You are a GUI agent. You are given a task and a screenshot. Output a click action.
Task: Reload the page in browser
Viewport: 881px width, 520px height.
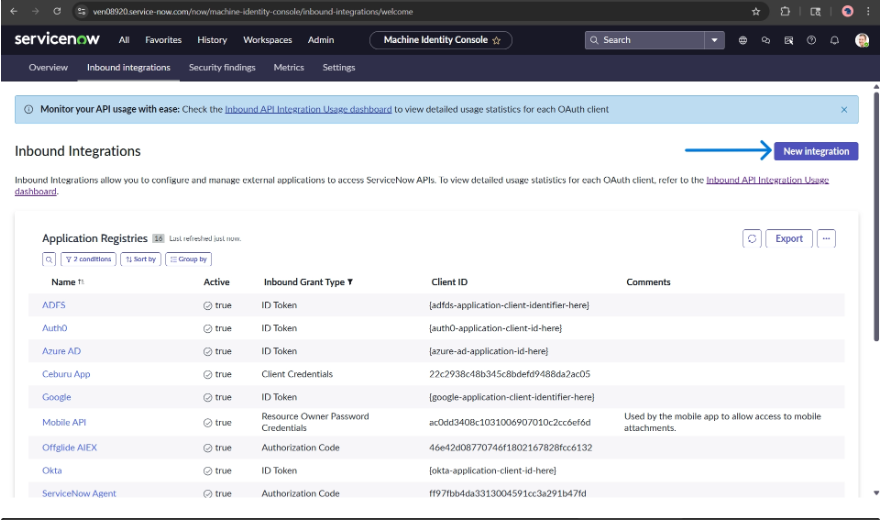[57, 11]
